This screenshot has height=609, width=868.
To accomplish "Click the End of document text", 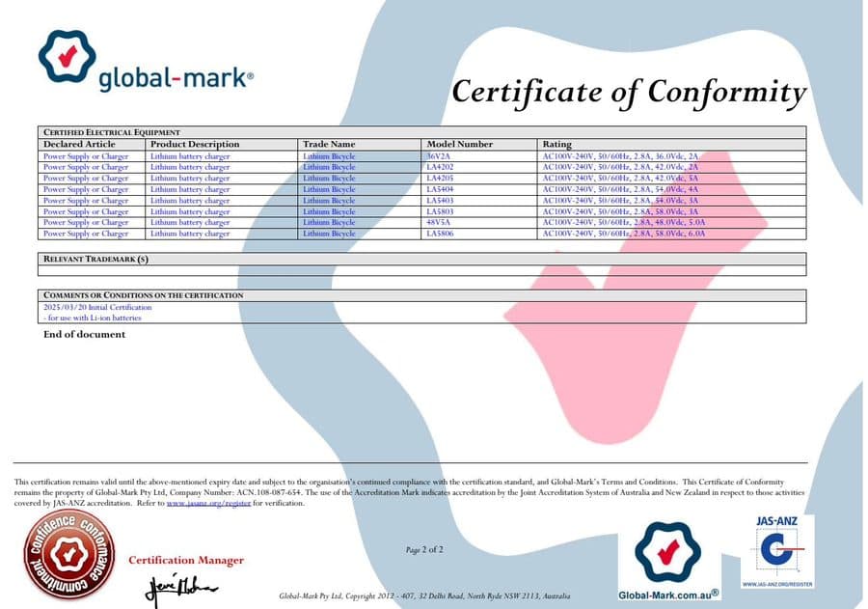I will pyautogui.click(x=84, y=334).
